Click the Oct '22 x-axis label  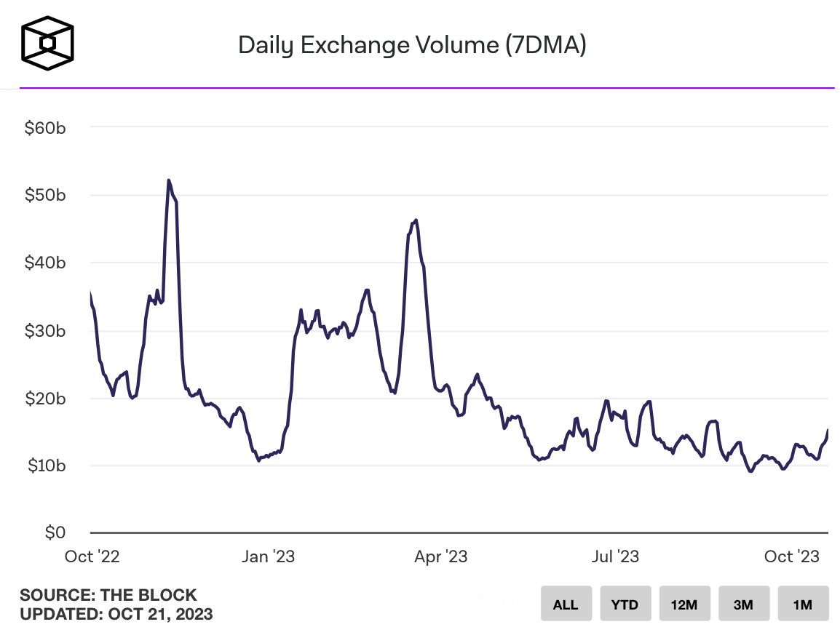coord(92,557)
